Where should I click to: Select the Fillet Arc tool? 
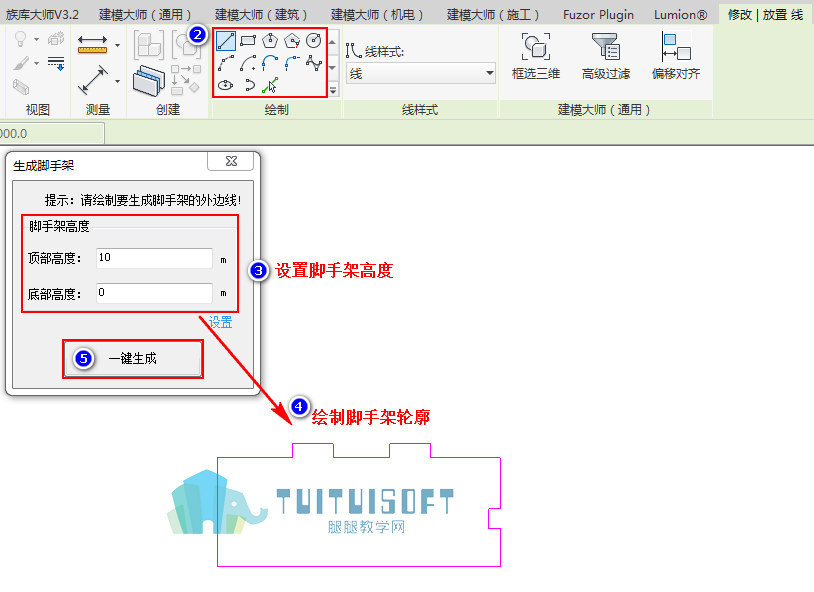point(292,63)
